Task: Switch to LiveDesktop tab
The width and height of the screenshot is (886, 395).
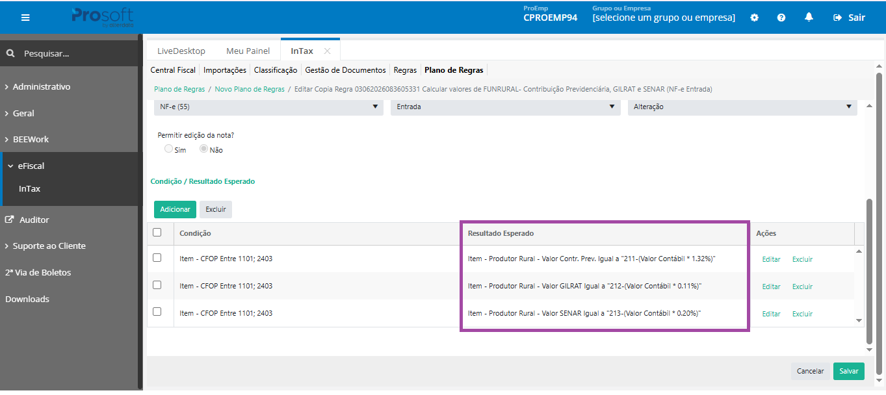Action: click(x=181, y=51)
